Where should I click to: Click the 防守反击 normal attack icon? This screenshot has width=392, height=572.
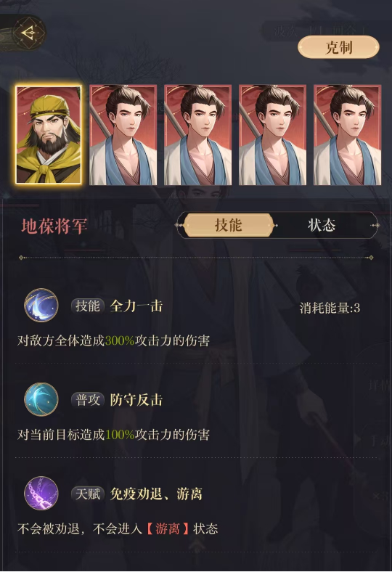[41, 399]
